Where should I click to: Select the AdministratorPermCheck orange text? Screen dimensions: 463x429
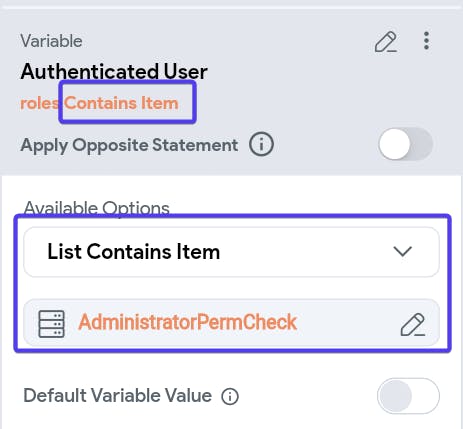(x=188, y=322)
